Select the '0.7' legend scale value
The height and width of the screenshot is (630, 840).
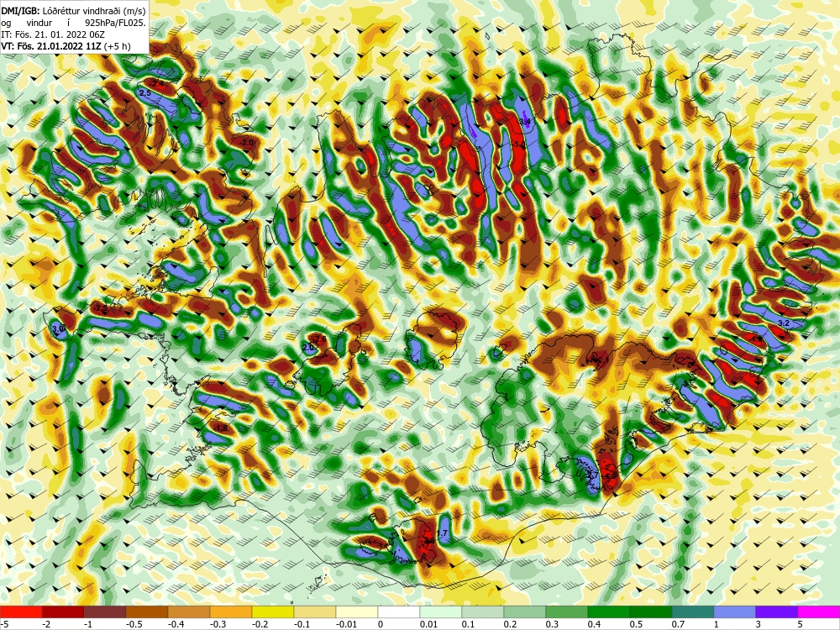click(x=678, y=624)
